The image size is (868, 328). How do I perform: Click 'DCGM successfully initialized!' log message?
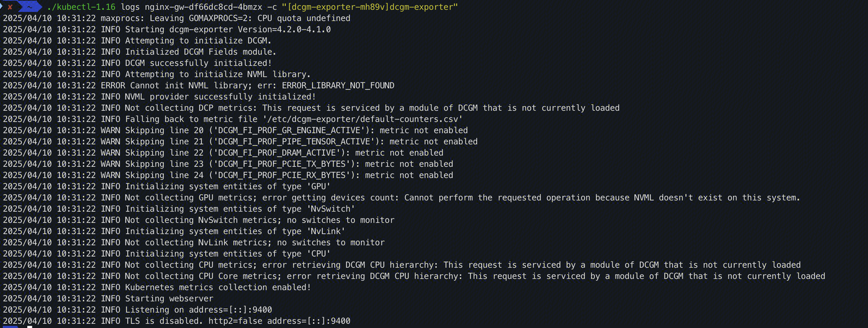[198, 63]
